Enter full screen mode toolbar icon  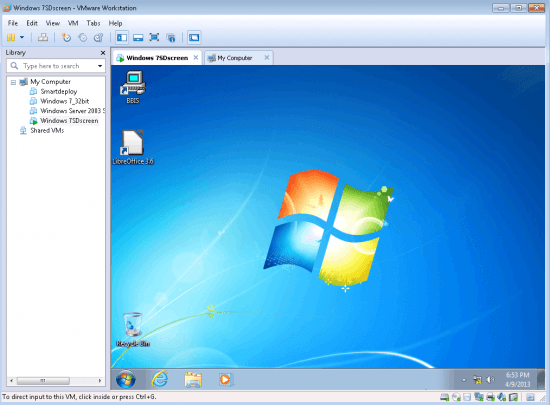click(154, 37)
